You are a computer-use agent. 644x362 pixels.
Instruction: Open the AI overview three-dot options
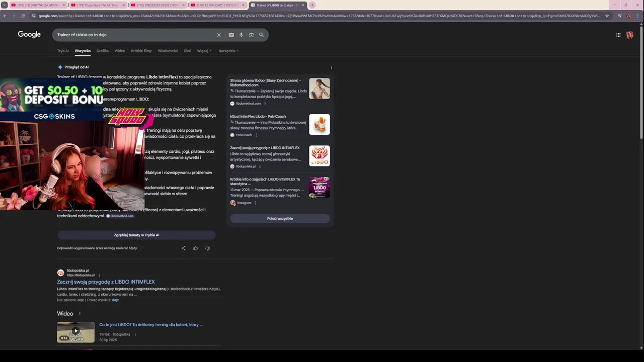click(331, 67)
